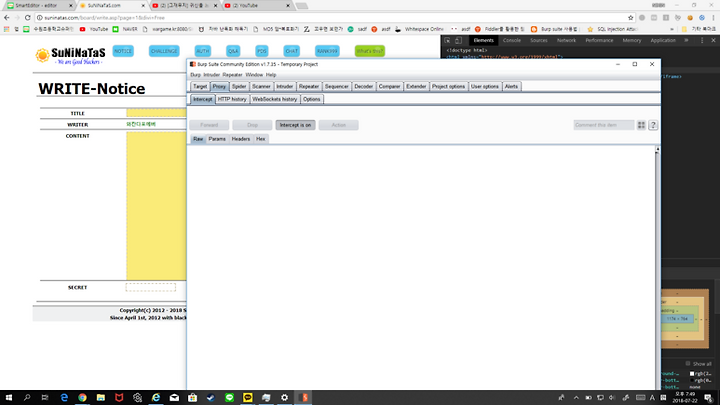720x405 pixels.
Task: Toggle the Intercept is on button
Action: [x=295, y=125]
